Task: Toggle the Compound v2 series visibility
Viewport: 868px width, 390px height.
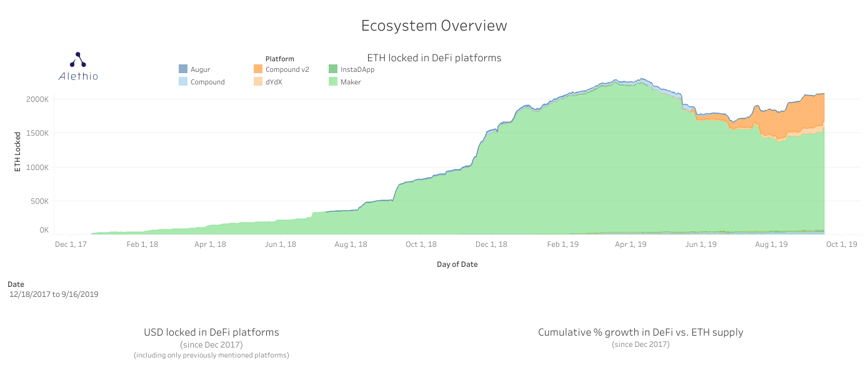Action: tap(284, 69)
